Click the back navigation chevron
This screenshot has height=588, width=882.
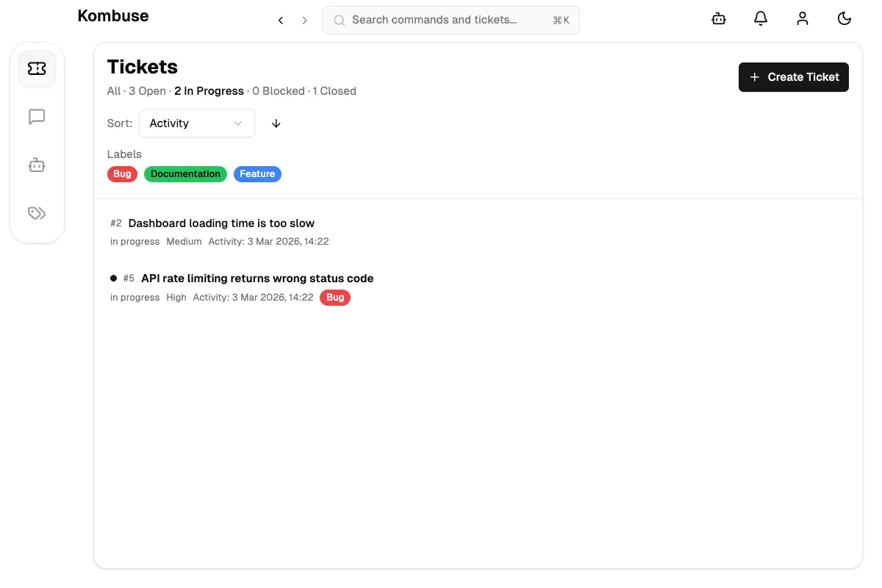click(x=280, y=20)
